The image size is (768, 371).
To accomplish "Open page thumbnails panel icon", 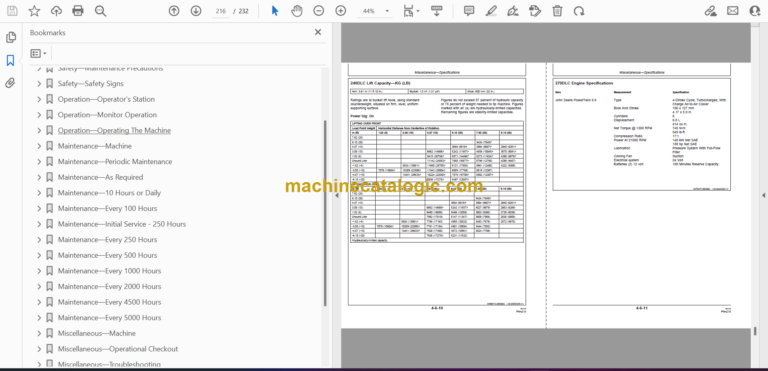I will coord(11,37).
